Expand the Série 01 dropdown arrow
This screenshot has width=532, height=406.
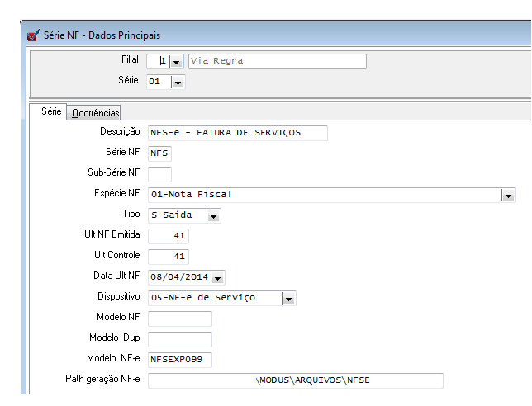(x=178, y=83)
